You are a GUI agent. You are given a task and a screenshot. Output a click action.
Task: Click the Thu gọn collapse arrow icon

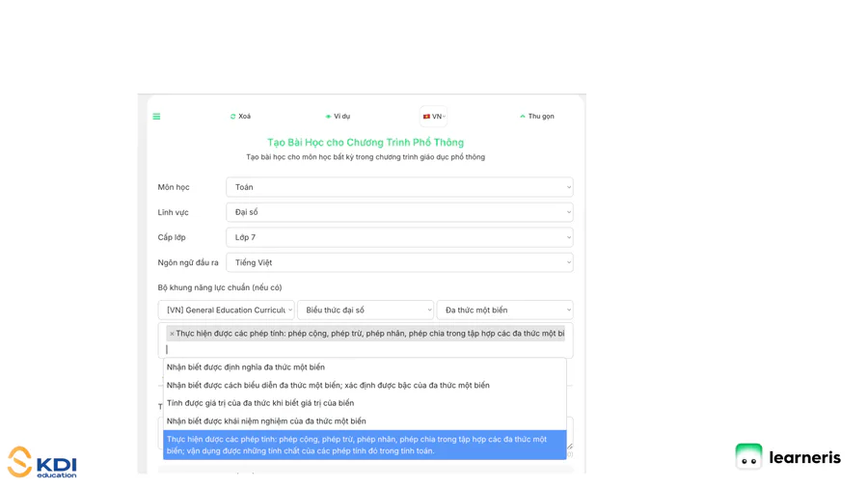click(523, 117)
